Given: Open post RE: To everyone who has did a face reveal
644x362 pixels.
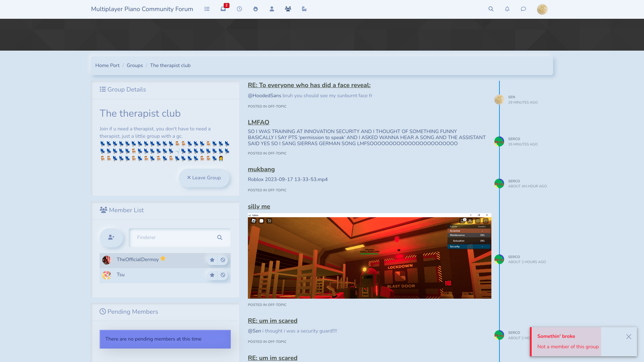Looking at the screenshot, I should [309, 85].
